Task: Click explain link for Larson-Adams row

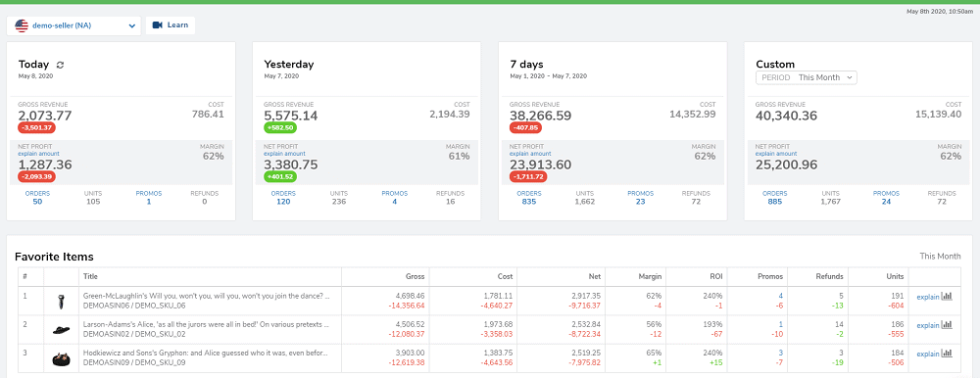Action: click(x=927, y=325)
